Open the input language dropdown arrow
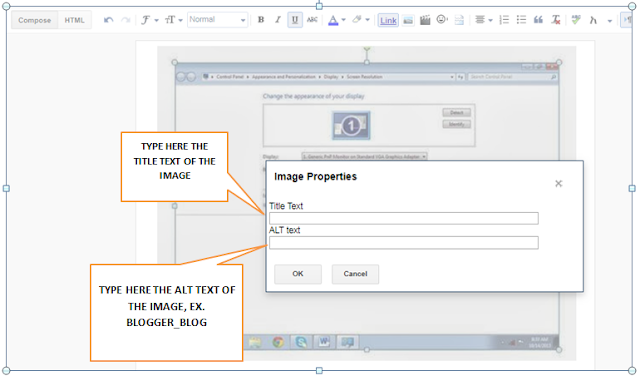 (x=610, y=20)
